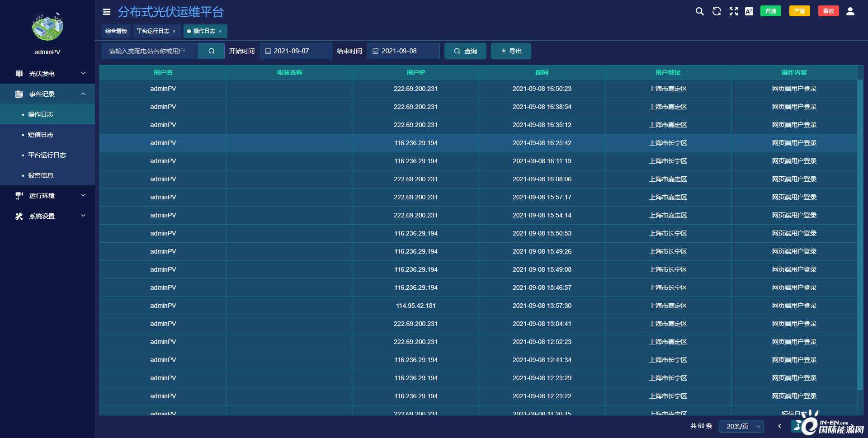Click the yellow 严重 alarm badge
Screen dimensions: 868x438
pyautogui.click(x=799, y=11)
